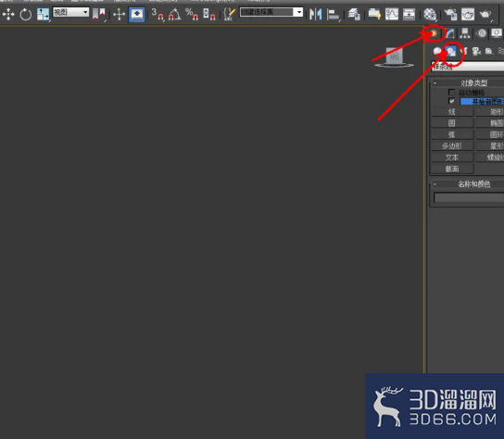Select the Lights category icon
This screenshot has height=439, width=504.
(x=463, y=51)
